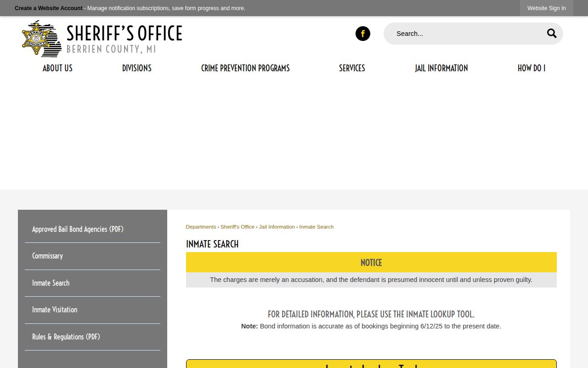Click the Jail Information breadcrumb link

tap(277, 227)
